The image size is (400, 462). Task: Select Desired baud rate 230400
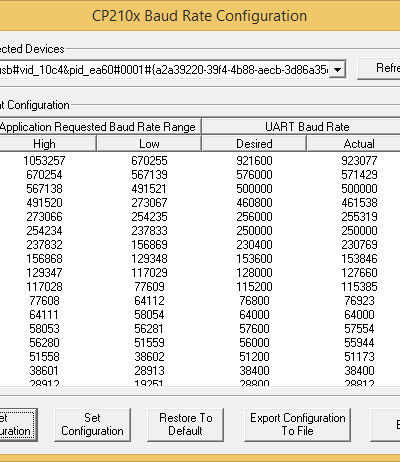click(x=254, y=245)
